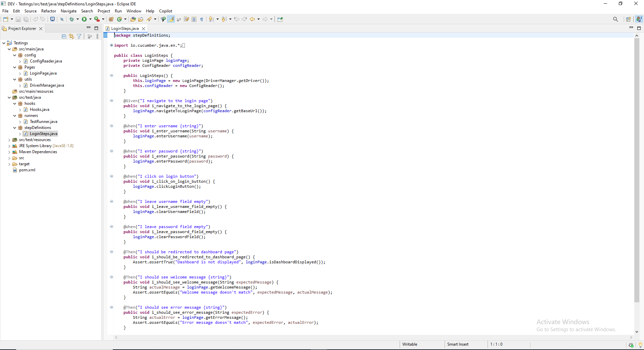Toggle Link with Editor in Project Explorer
The image size is (644, 350).
tap(71, 36)
